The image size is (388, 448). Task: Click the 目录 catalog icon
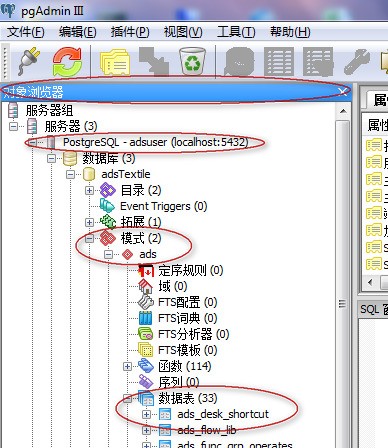coord(108,190)
